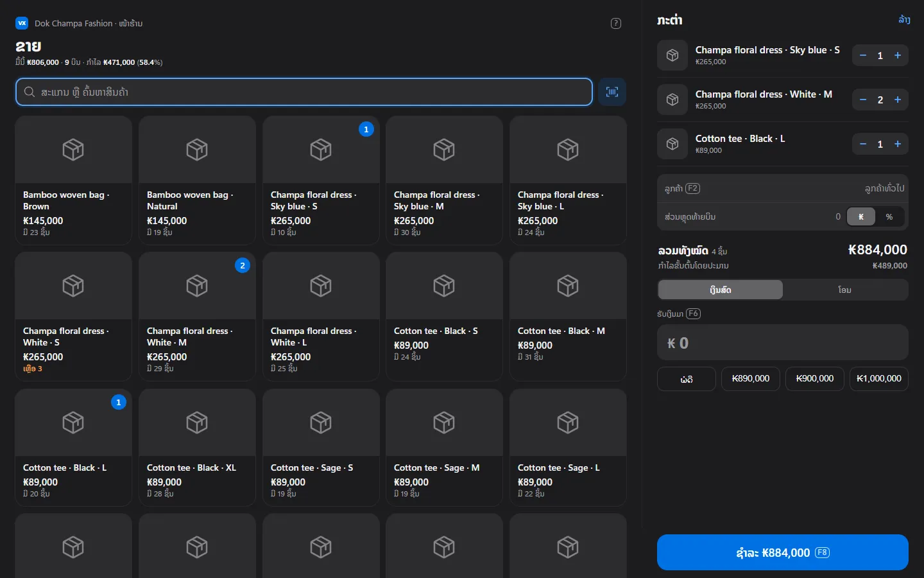The width and height of the screenshot is (924, 578).
Task: Add Cotton tee Sage S to cart
Action: tap(321, 448)
